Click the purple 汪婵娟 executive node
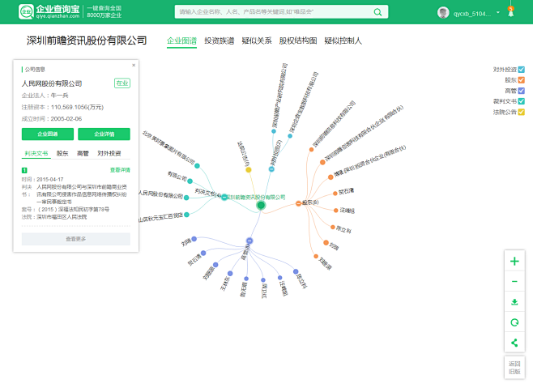Viewport: 533px width, 392px height. pyautogui.click(x=279, y=278)
